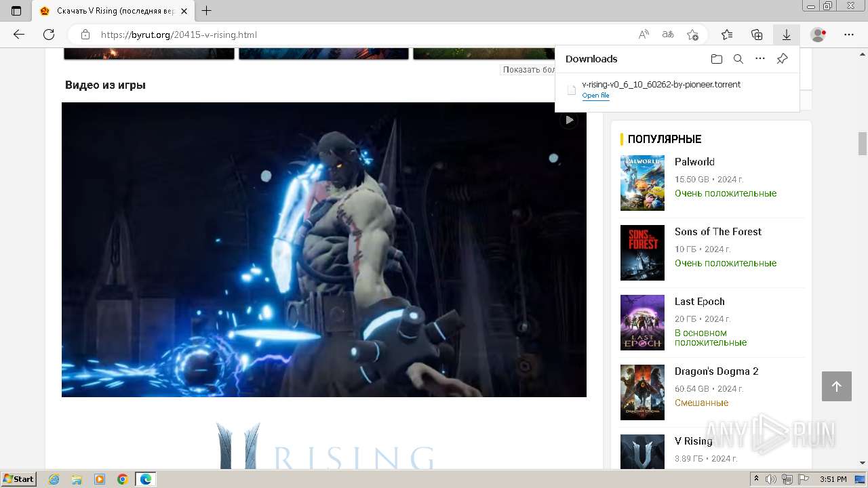
Task: Open Sons of The Forest link
Action: point(718,231)
